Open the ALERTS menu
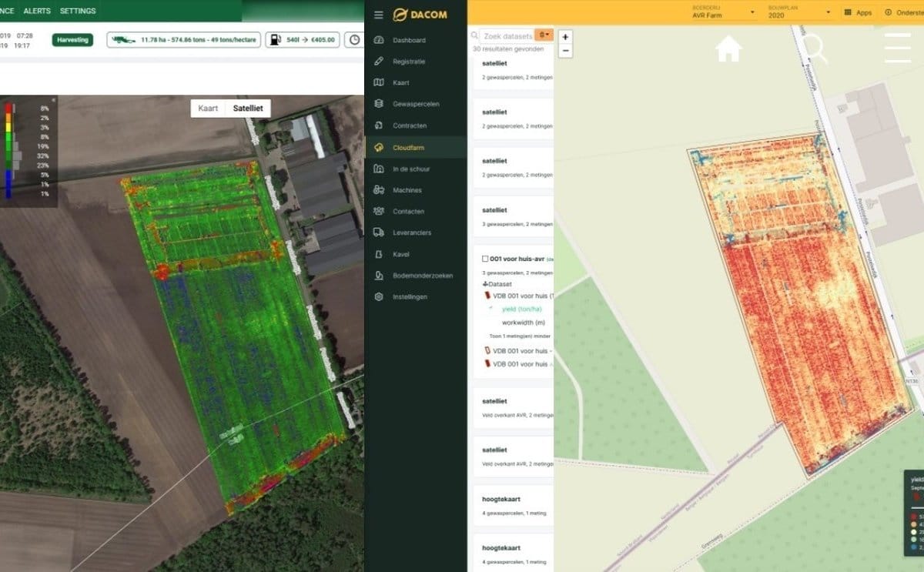This screenshot has height=572, width=924. tap(36, 12)
